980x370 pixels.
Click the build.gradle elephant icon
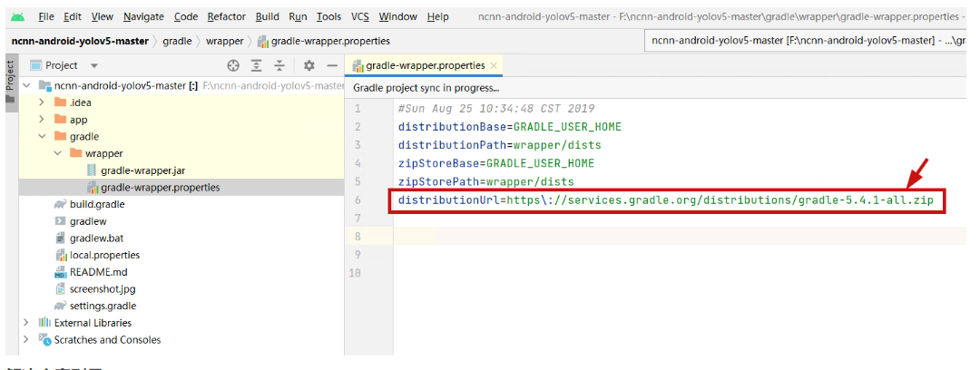[61, 204]
